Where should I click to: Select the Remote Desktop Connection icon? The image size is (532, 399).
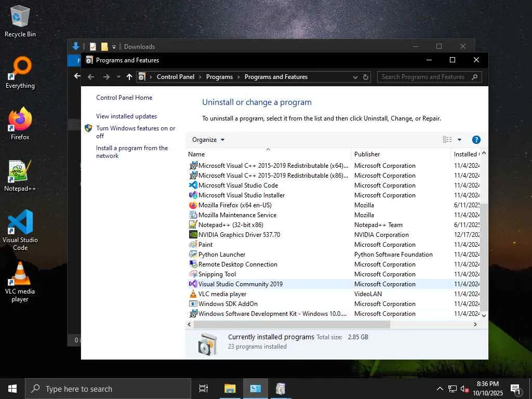click(x=193, y=264)
